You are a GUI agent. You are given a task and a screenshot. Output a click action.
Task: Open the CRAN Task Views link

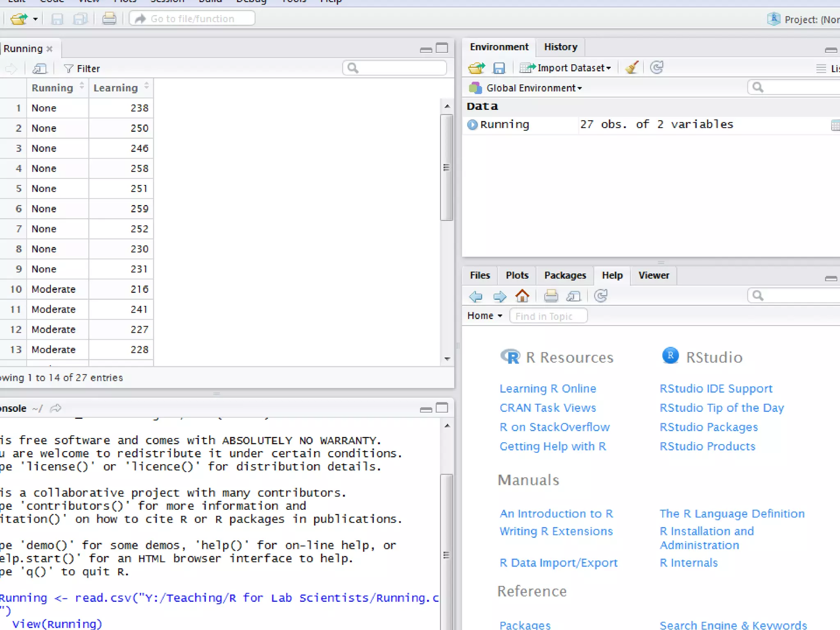click(x=547, y=408)
